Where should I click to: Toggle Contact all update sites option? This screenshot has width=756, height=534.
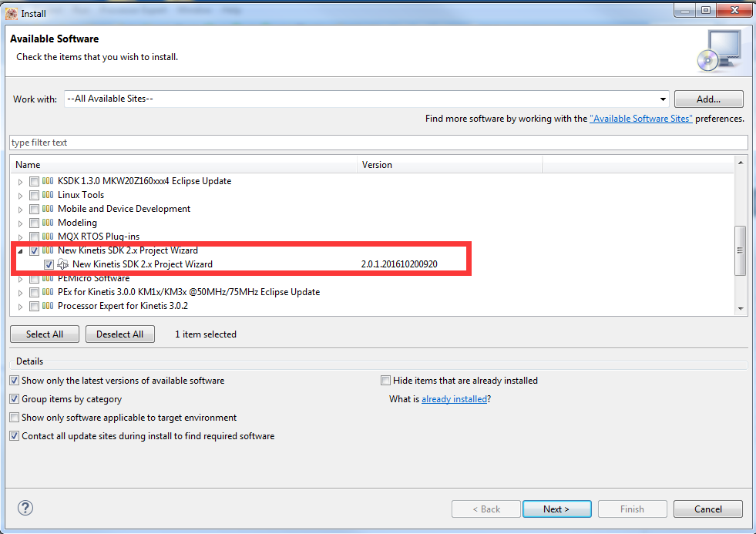(15, 436)
